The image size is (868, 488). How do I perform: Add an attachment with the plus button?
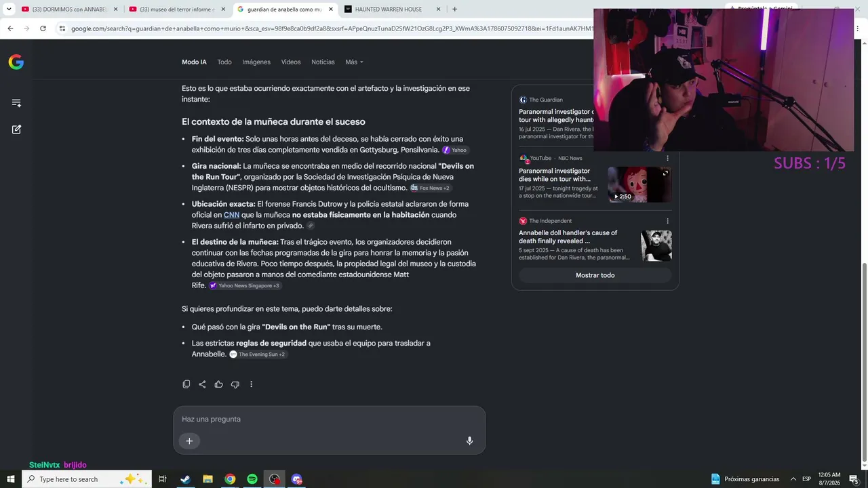(x=189, y=441)
